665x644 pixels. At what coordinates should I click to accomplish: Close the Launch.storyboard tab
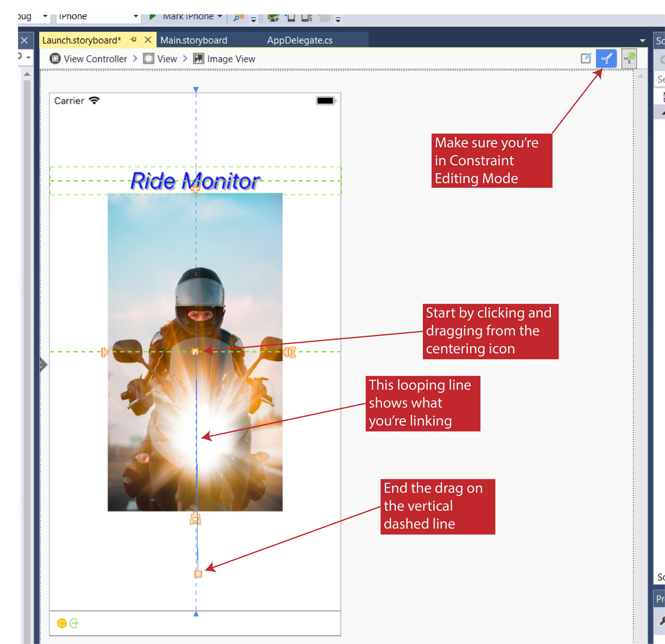point(148,40)
